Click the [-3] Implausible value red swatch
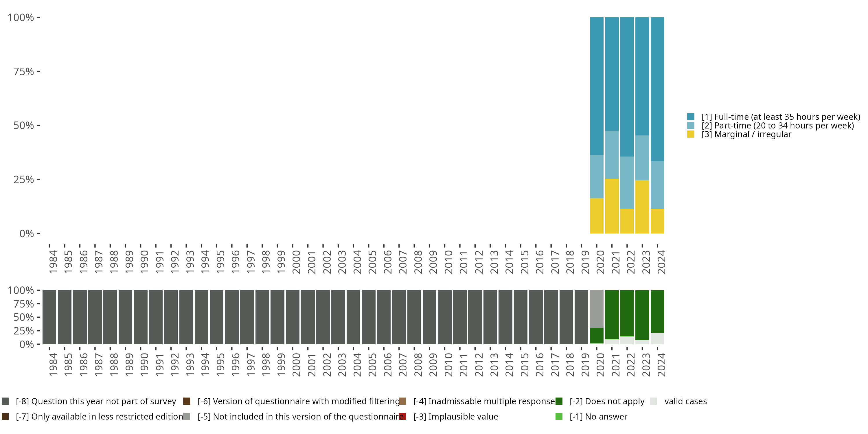The width and height of the screenshot is (868, 434). coord(402,416)
